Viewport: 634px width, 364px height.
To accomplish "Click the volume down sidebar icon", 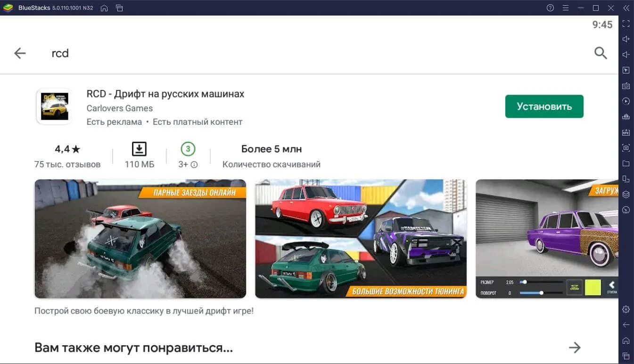I will 626,55.
